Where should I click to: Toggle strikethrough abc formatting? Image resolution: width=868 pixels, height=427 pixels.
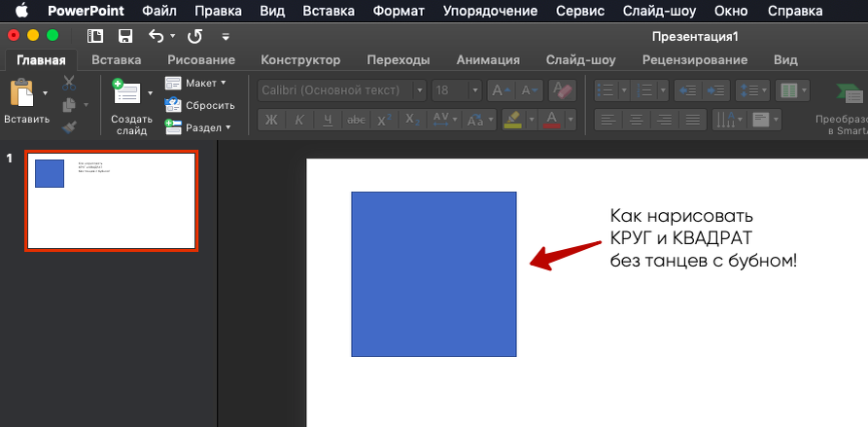[357, 120]
